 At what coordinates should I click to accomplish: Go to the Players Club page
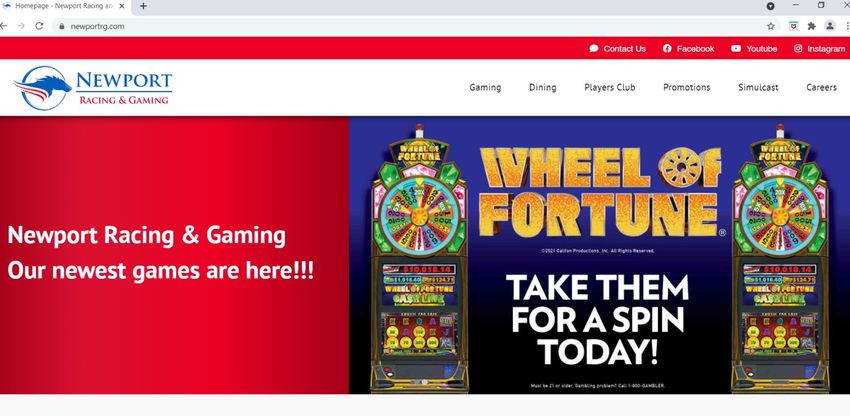click(610, 87)
